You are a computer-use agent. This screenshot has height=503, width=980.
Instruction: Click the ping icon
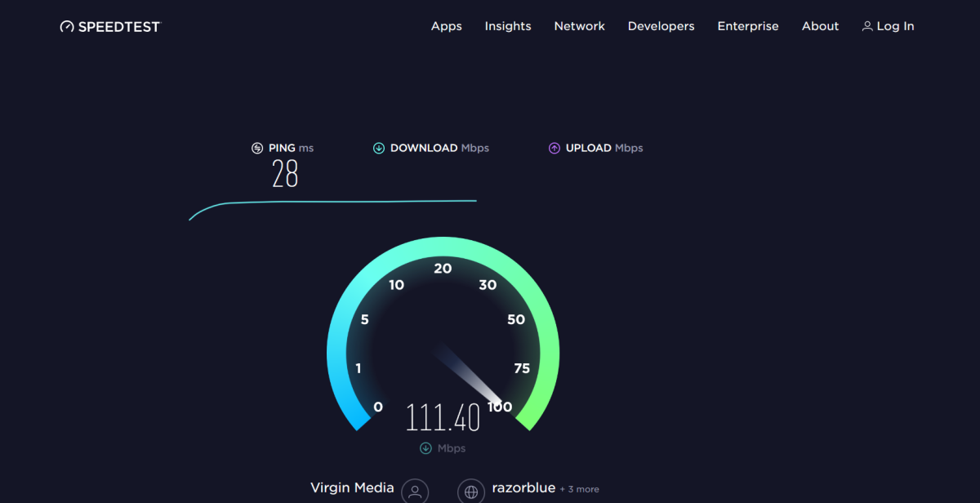(257, 148)
